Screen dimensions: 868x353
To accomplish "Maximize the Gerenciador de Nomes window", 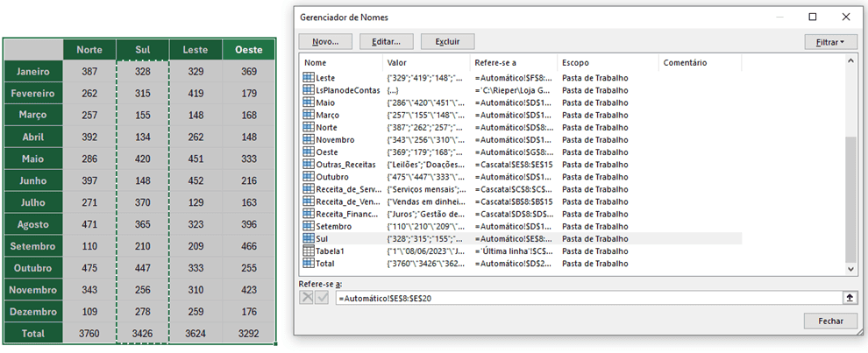I will coord(813,18).
